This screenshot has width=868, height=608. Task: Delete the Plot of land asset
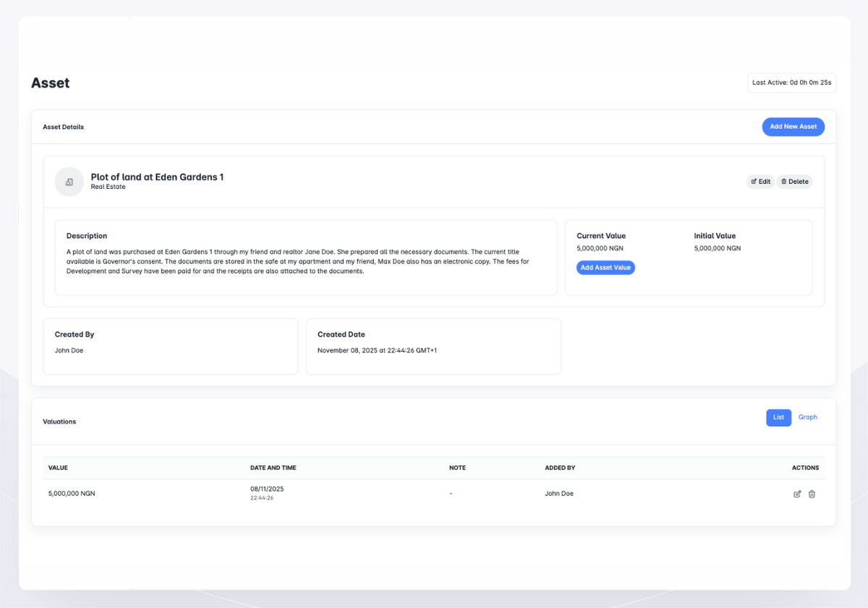click(x=794, y=182)
